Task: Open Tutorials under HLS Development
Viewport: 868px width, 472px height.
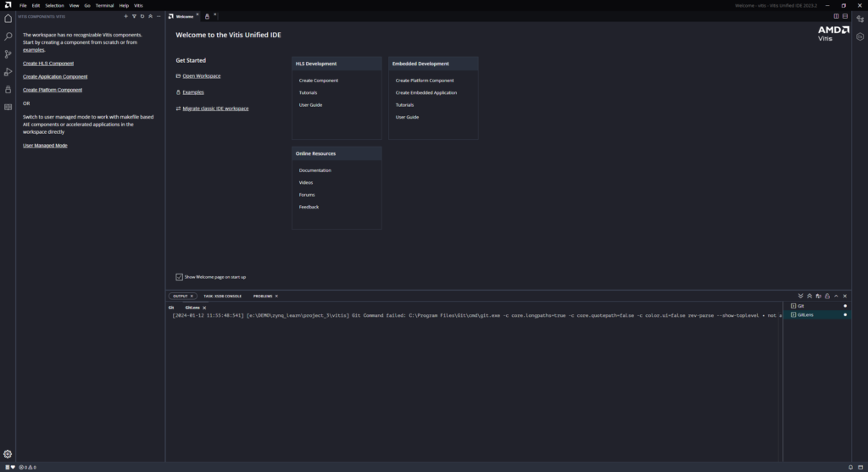Action: click(x=308, y=93)
